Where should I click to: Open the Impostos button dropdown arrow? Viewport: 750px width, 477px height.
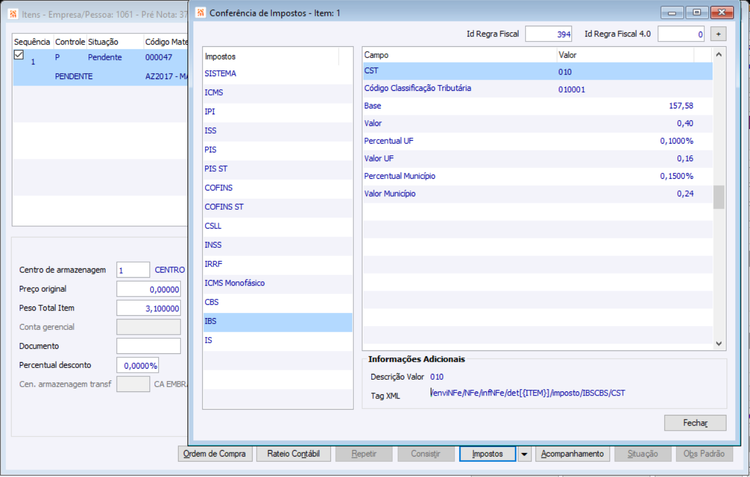[x=524, y=454]
